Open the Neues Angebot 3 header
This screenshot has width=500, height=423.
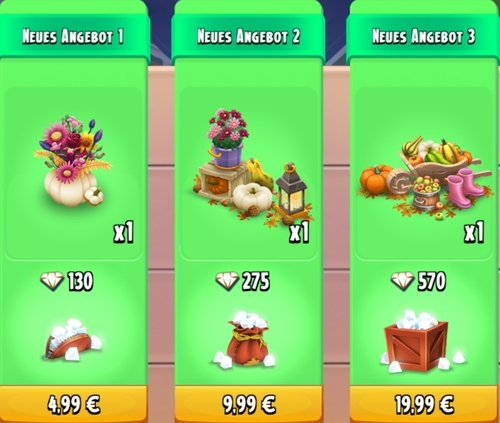424,36
